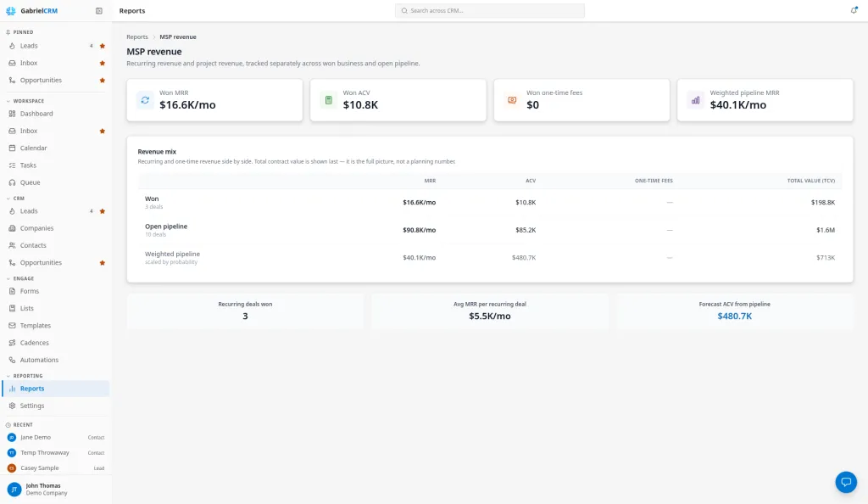Click the GabrielCRM logo icon

10,10
